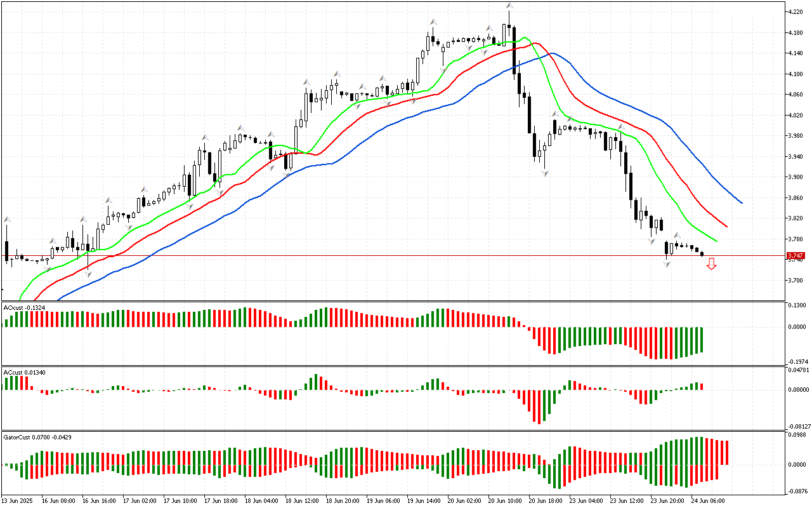Click the red sell arrow below the last candle
This screenshot has height=508, width=812.
[x=711, y=264]
